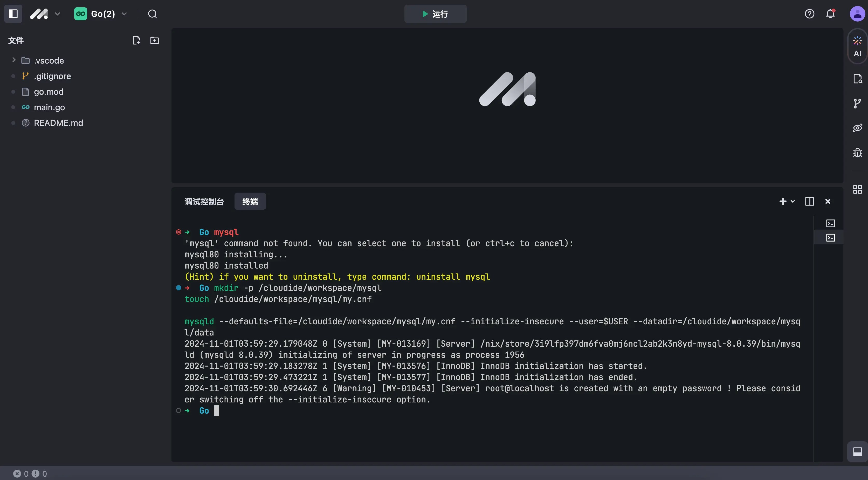868x480 pixels.
Task: Open the dropdown next to the logo
Action: 57,14
